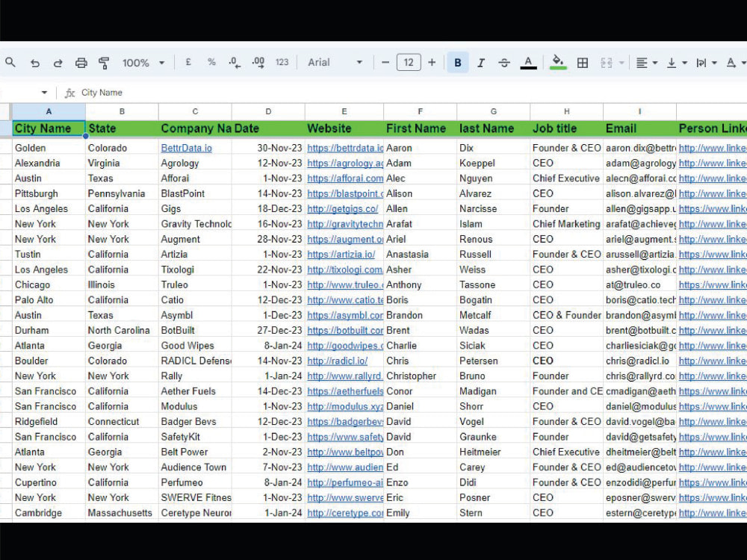The image size is (747, 560).
Task: Select the Badger Bevs cell
Action: click(x=195, y=422)
